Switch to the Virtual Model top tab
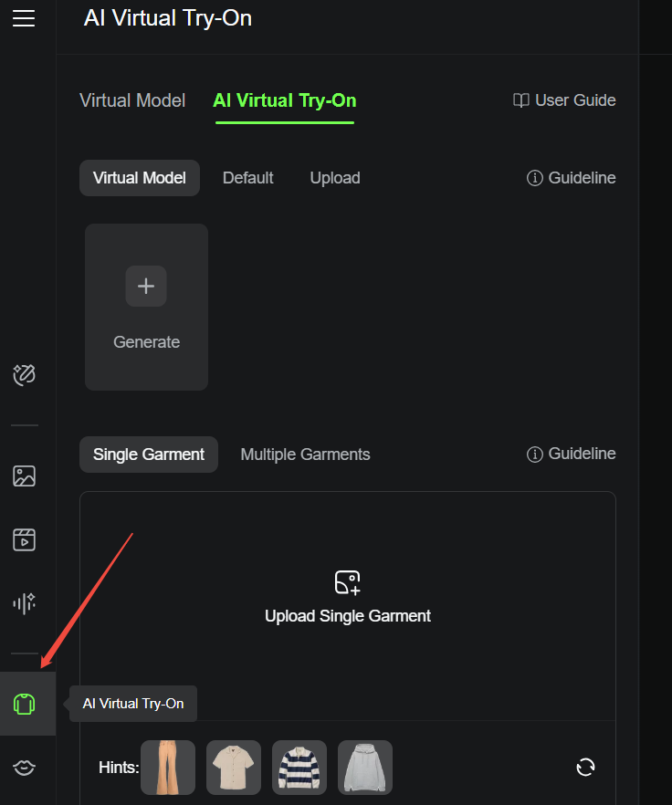The height and width of the screenshot is (805, 672). (x=132, y=100)
